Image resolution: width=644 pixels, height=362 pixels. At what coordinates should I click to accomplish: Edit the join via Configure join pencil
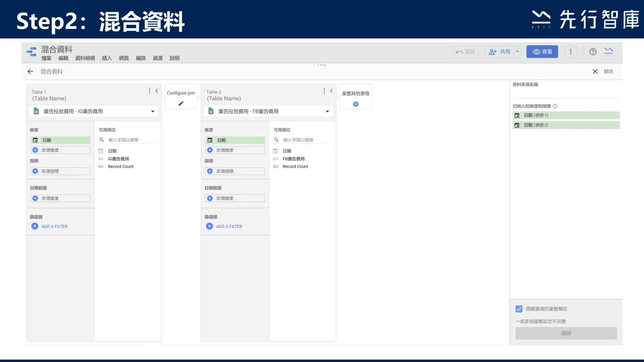[x=181, y=104]
